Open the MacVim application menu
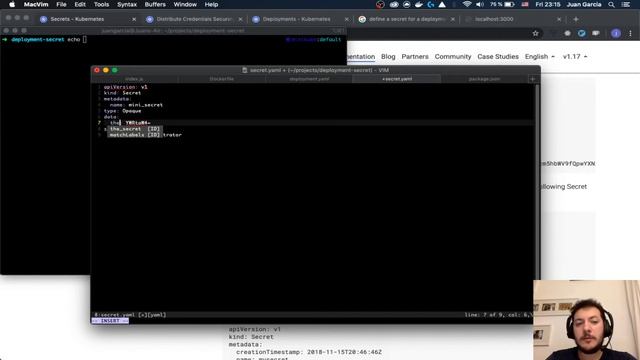 pos(36,4)
